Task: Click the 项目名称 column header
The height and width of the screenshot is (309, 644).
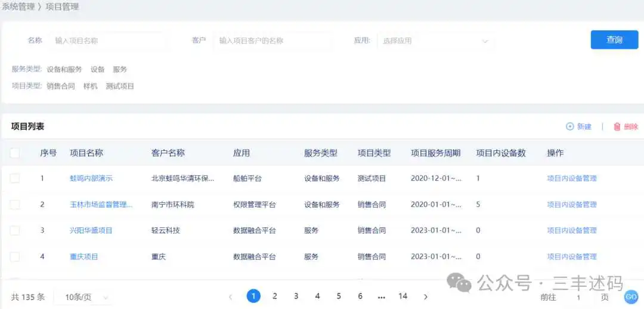Action: [x=86, y=153]
